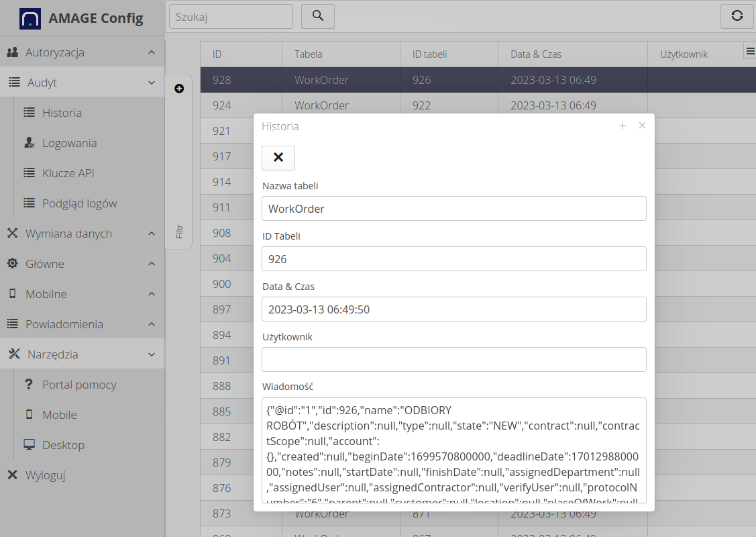The image size is (756, 537).
Task: Open Portal pomocy help item
Action: tap(79, 385)
